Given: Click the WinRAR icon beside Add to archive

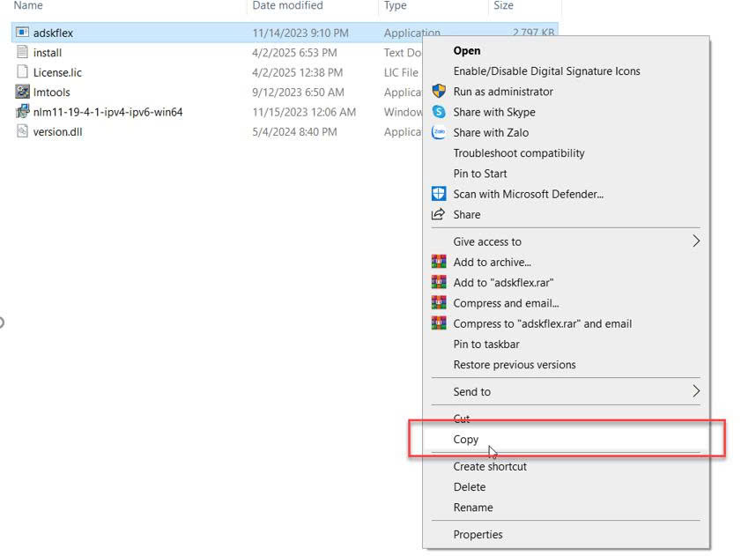Looking at the screenshot, I should coord(439,262).
